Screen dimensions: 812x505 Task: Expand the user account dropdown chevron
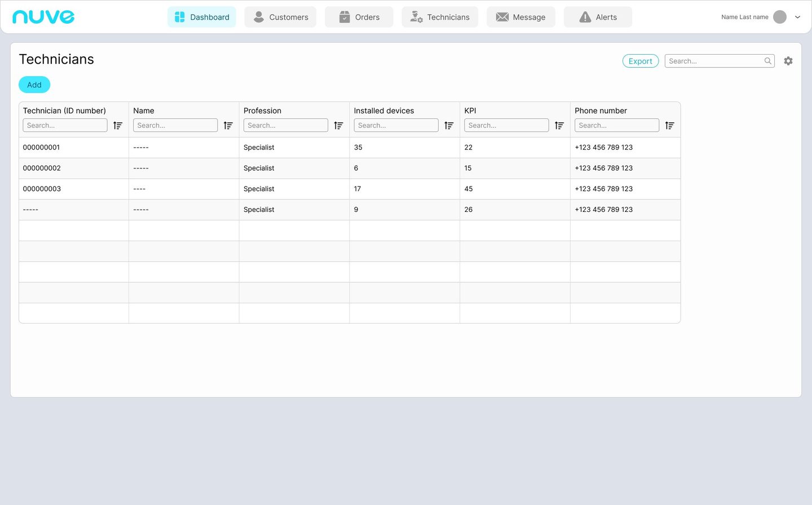[x=797, y=17]
